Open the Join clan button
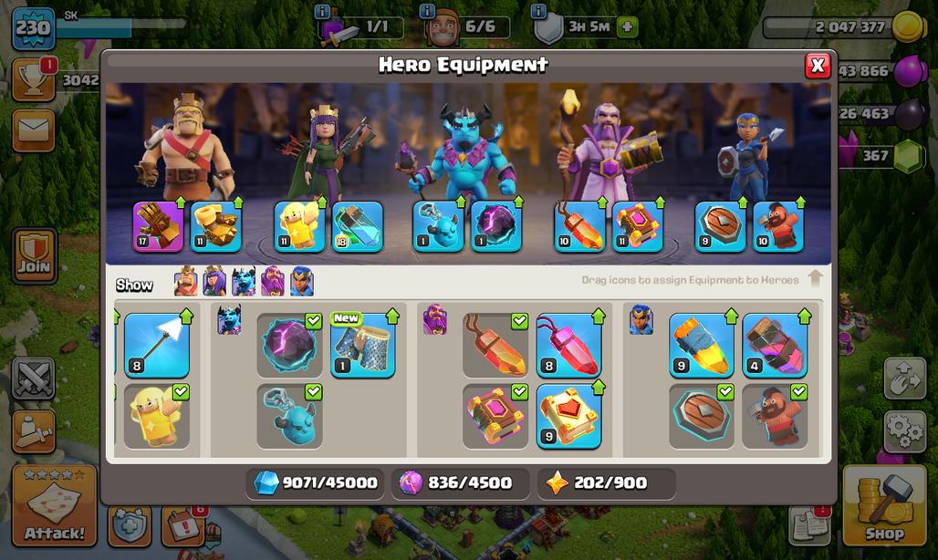Screen dimensions: 938x560 tap(34, 255)
